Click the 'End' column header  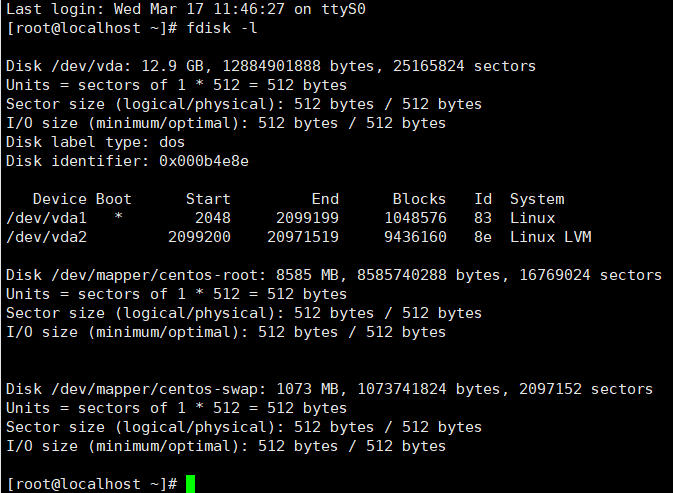pyautogui.click(x=325, y=199)
